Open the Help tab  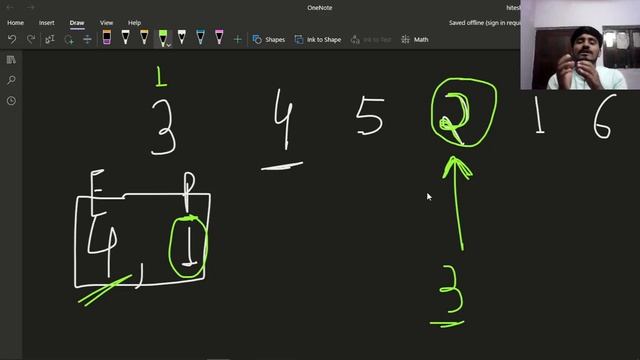point(134,23)
